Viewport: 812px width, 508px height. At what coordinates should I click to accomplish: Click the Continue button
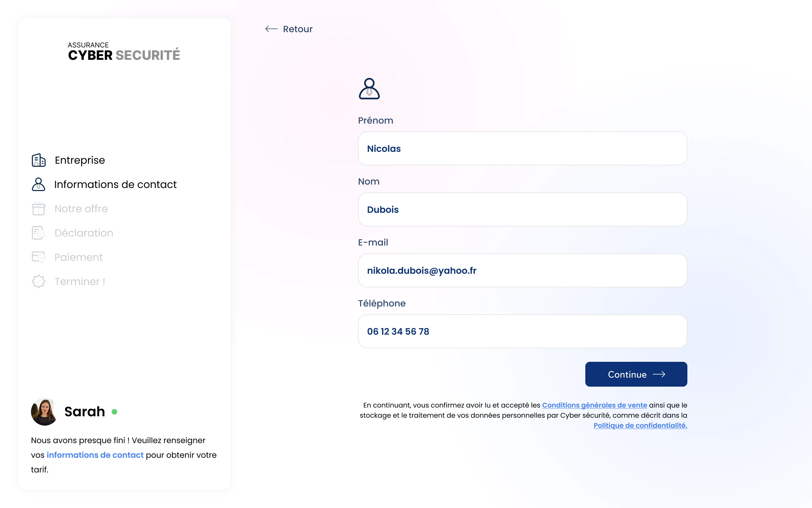click(x=636, y=374)
